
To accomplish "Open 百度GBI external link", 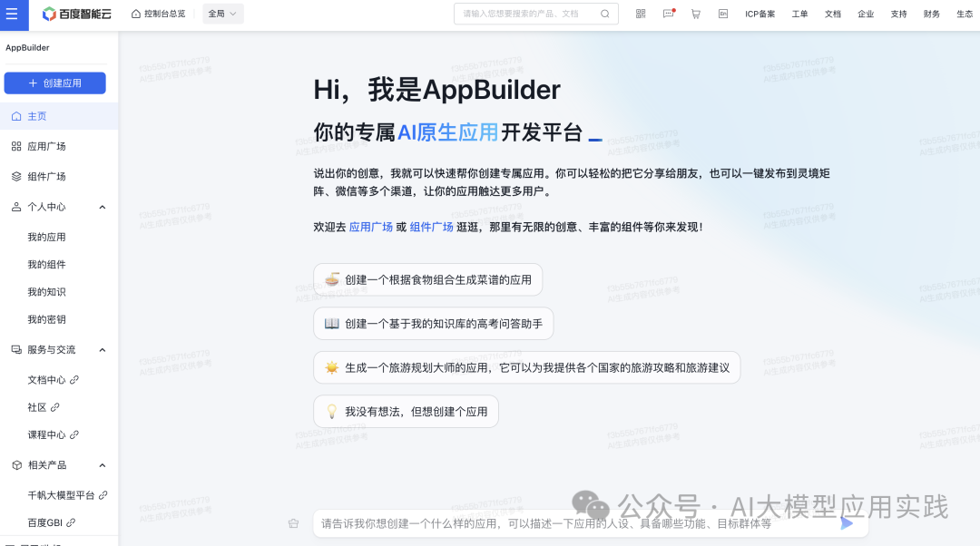I will 51,523.
